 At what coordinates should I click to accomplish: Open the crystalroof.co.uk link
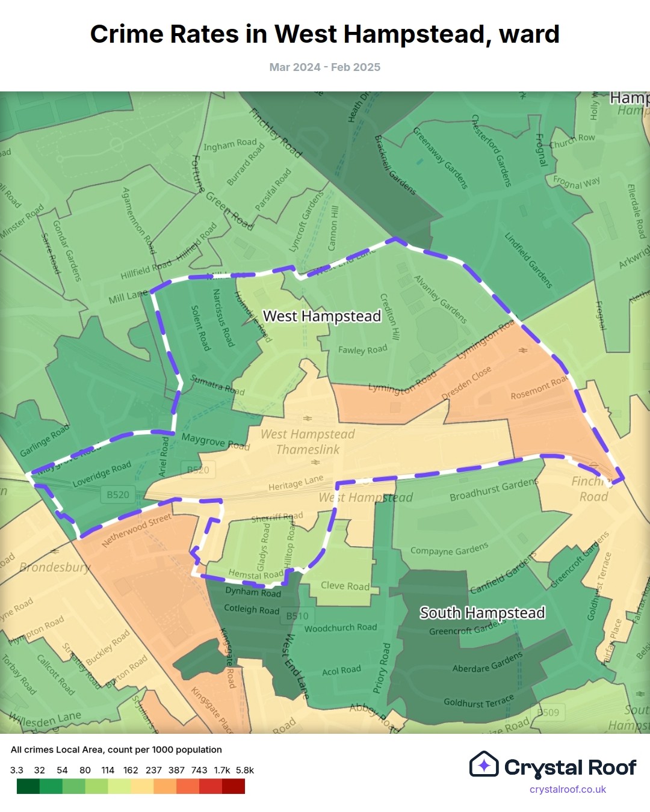[568, 789]
